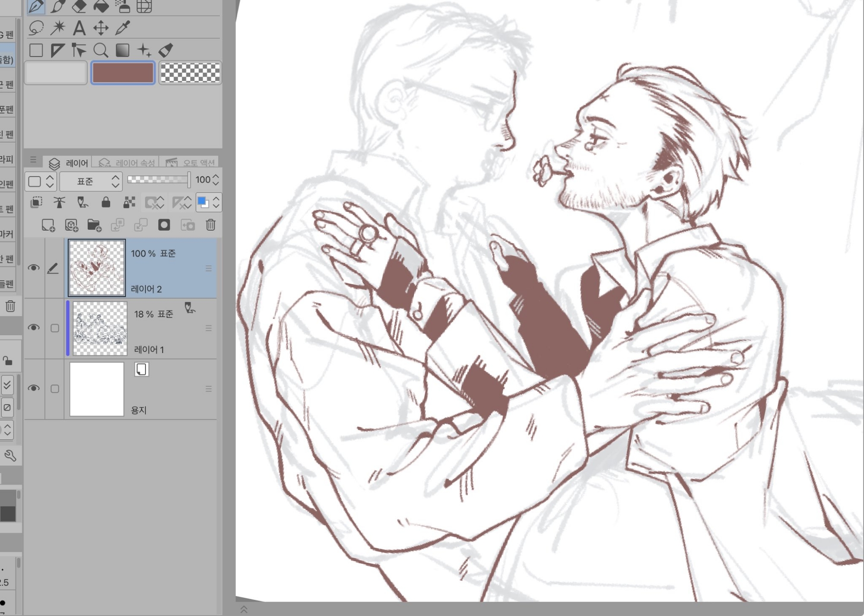The width and height of the screenshot is (864, 616).
Task: Select the Magic Wand auto-select tool
Action: point(57,29)
